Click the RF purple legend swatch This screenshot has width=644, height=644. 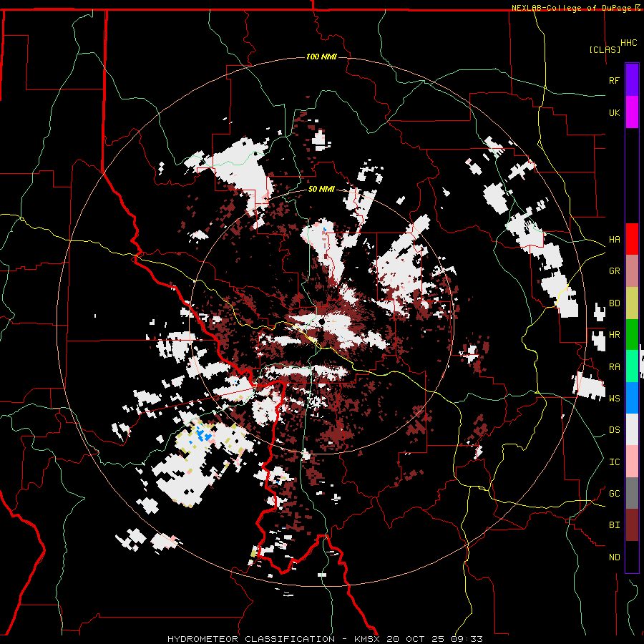tap(632, 80)
